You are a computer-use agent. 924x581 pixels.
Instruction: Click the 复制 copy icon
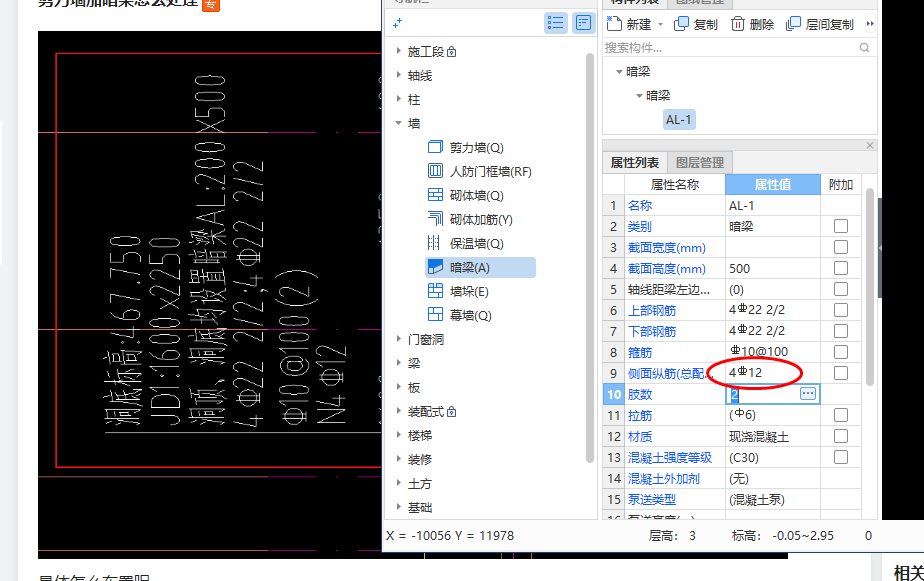pyautogui.click(x=681, y=24)
